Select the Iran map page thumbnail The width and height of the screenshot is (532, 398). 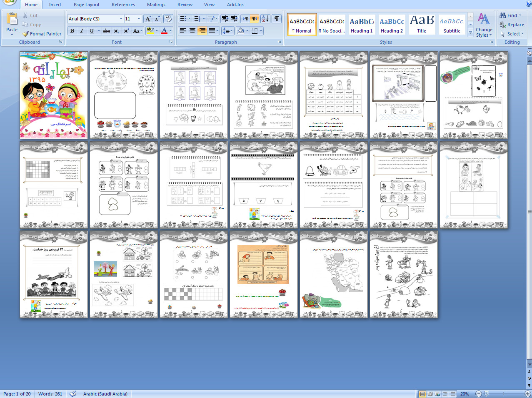point(334,274)
